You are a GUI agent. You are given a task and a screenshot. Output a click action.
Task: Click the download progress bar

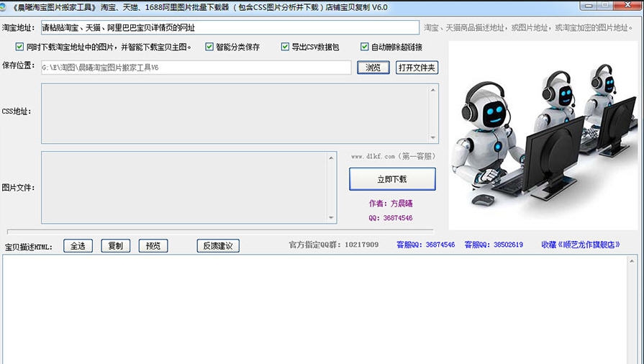click(x=220, y=232)
